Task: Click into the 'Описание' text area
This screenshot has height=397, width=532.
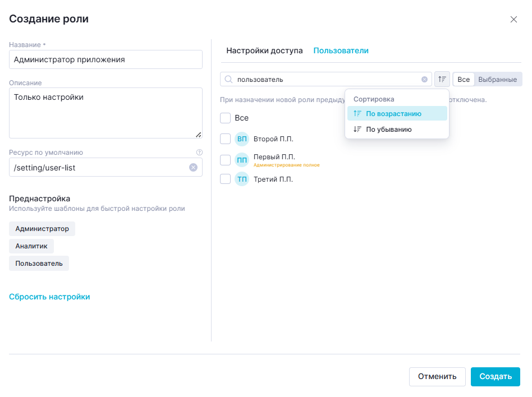Action: click(x=106, y=112)
